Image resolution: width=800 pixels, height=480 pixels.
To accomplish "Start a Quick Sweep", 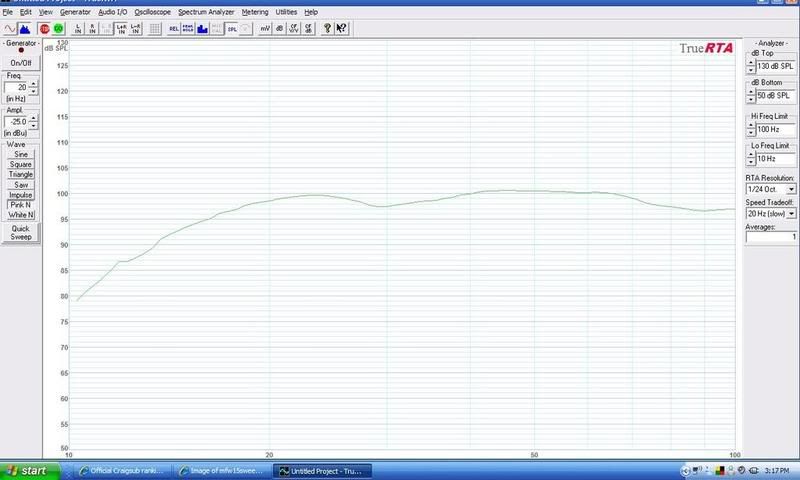I will point(21,233).
